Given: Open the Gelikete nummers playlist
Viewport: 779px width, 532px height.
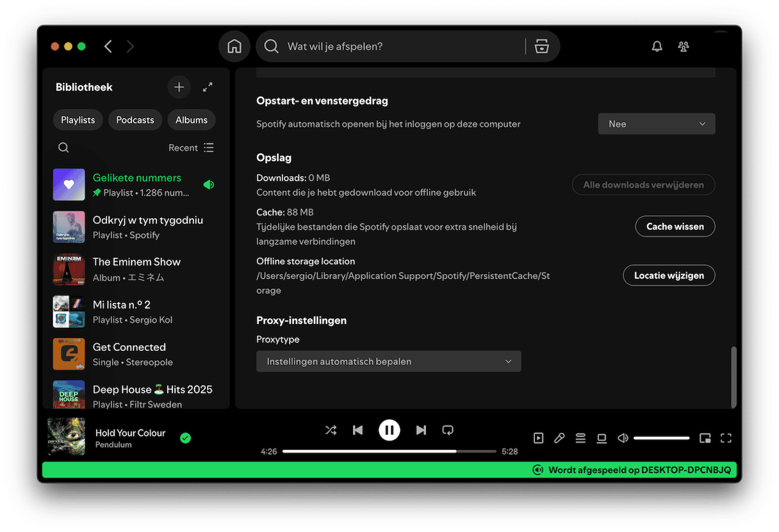Looking at the screenshot, I should click(x=136, y=184).
